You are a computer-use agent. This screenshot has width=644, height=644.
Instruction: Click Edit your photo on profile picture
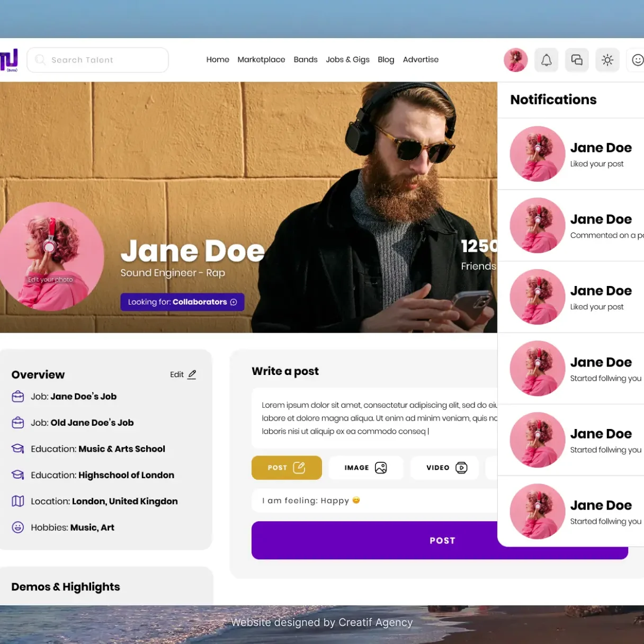[50, 280]
